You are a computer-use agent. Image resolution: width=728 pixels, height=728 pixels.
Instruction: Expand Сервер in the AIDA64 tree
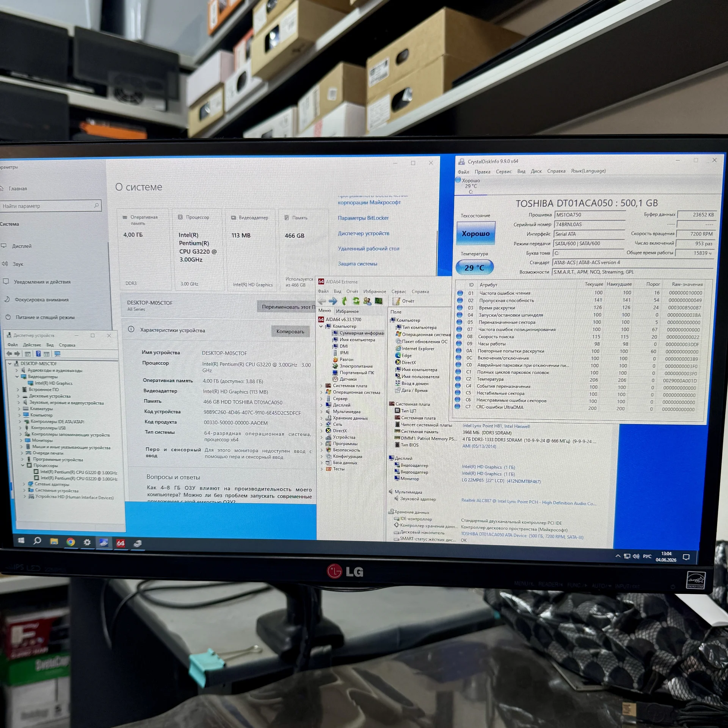pos(322,399)
